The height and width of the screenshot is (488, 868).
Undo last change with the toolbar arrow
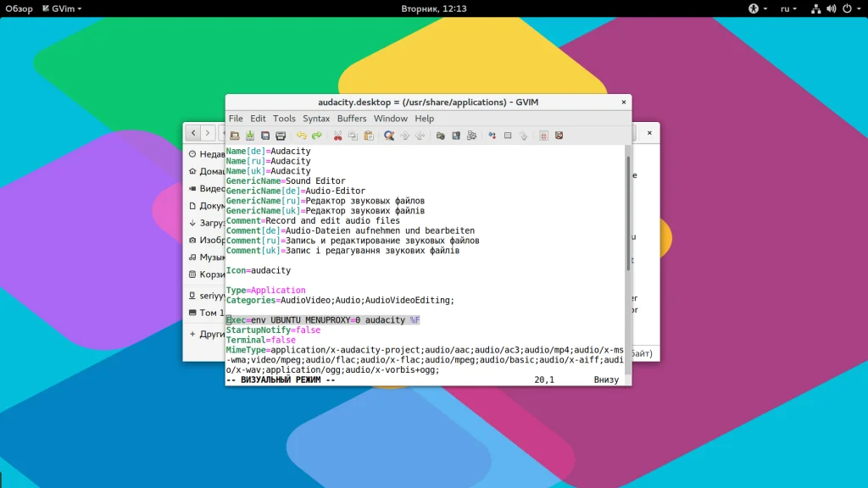tap(302, 136)
